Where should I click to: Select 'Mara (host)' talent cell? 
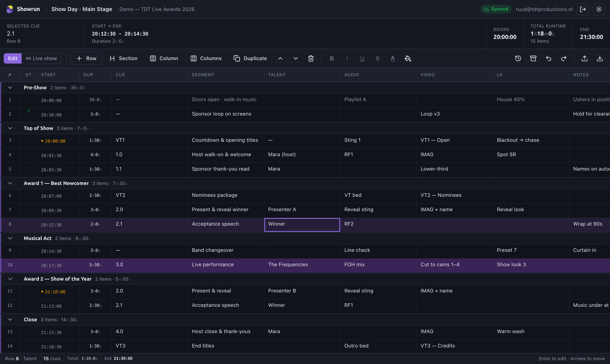point(302,155)
